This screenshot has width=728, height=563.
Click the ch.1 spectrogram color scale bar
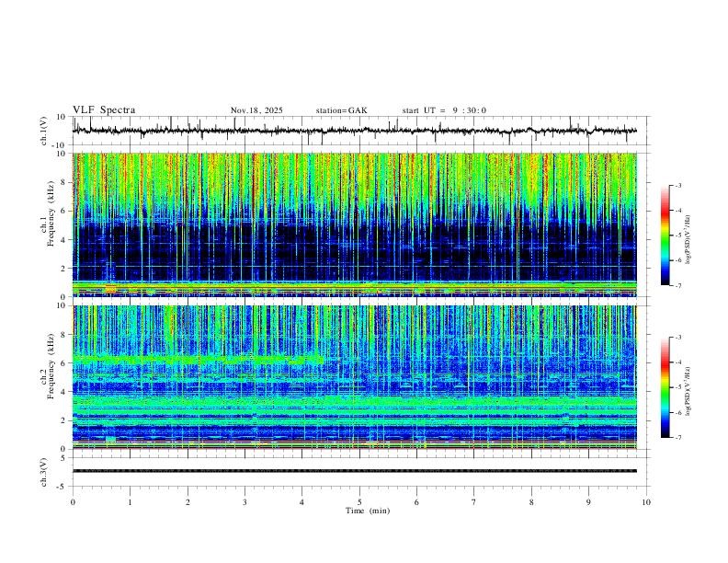pyautogui.click(x=665, y=236)
